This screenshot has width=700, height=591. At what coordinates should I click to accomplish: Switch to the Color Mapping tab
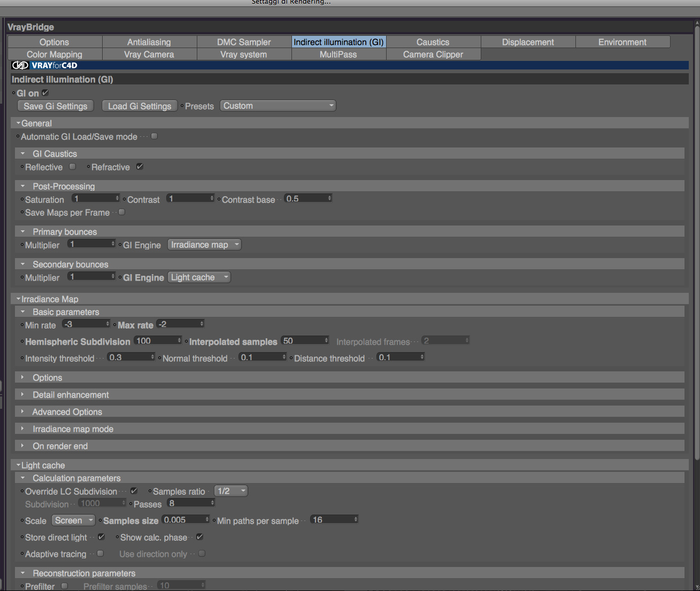(x=55, y=54)
